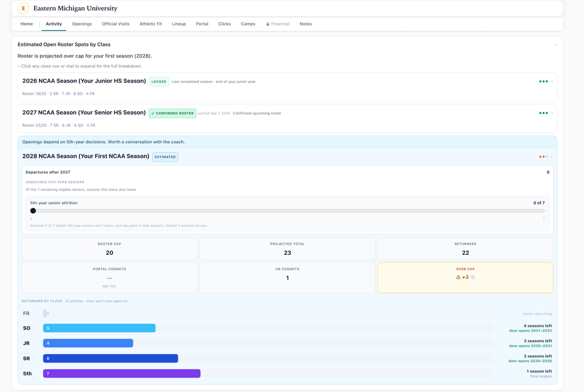Viewport: 584px width, 392px height.
Task: Click the Projected Total 23 stat card
Action: [287, 249]
